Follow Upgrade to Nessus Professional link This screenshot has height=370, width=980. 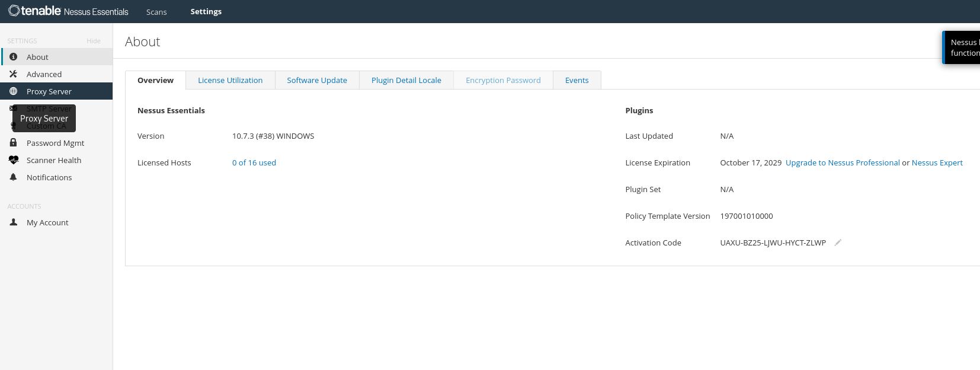[x=843, y=162]
